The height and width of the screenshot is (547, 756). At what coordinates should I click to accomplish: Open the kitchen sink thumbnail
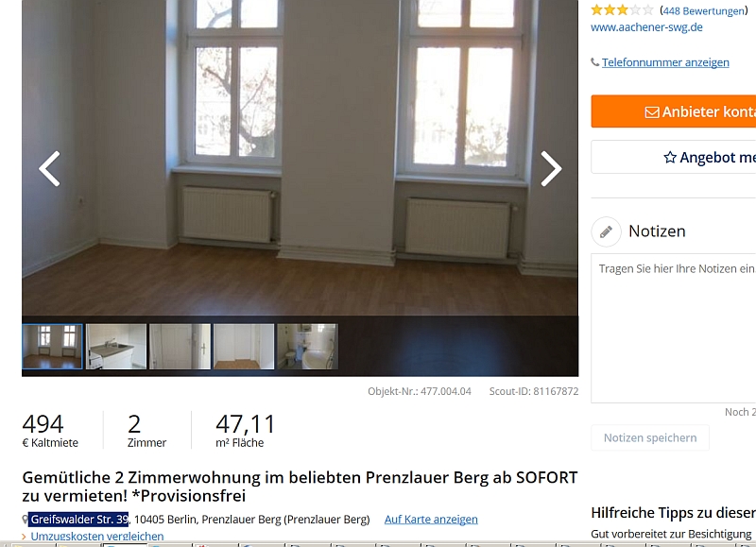116,347
